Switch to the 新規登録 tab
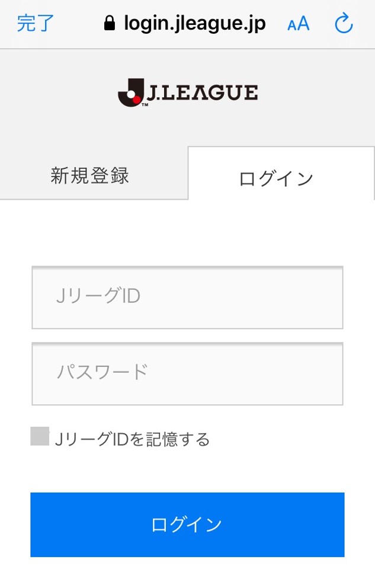Screen dimensions: 375x588 click(x=90, y=176)
